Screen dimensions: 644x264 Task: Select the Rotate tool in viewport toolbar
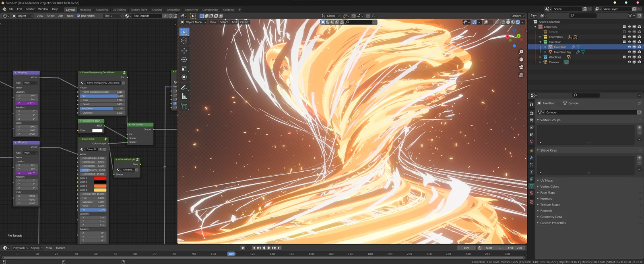[184, 60]
